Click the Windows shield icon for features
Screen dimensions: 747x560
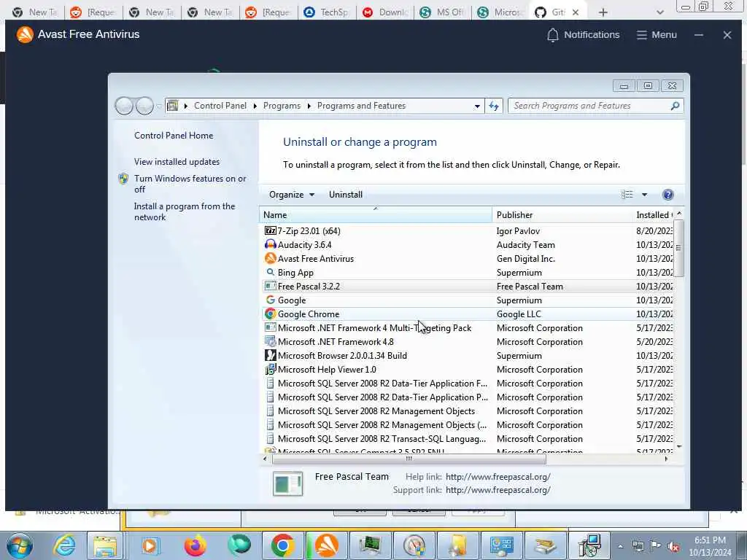[123, 179]
